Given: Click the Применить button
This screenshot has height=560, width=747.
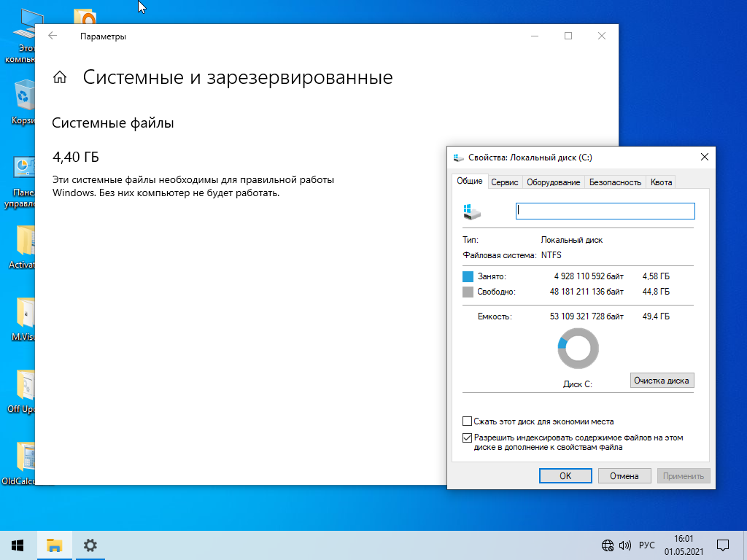Looking at the screenshot, I should pos(683,475).
